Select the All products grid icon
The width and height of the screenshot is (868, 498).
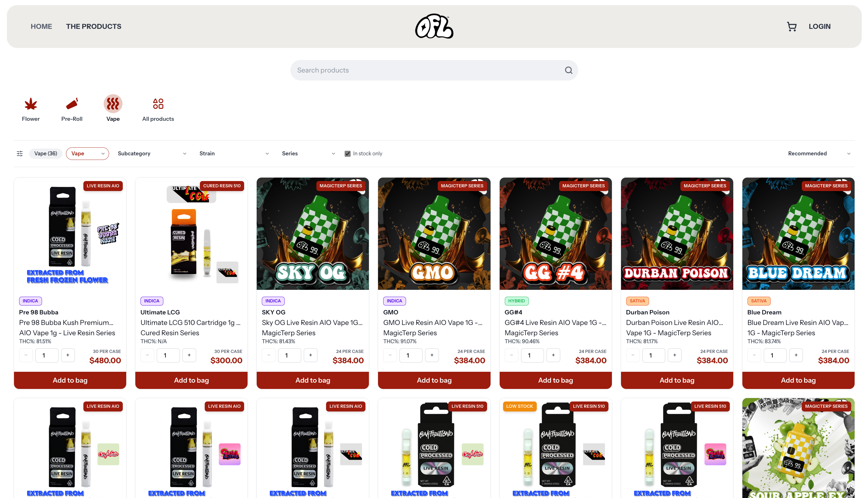158,104
